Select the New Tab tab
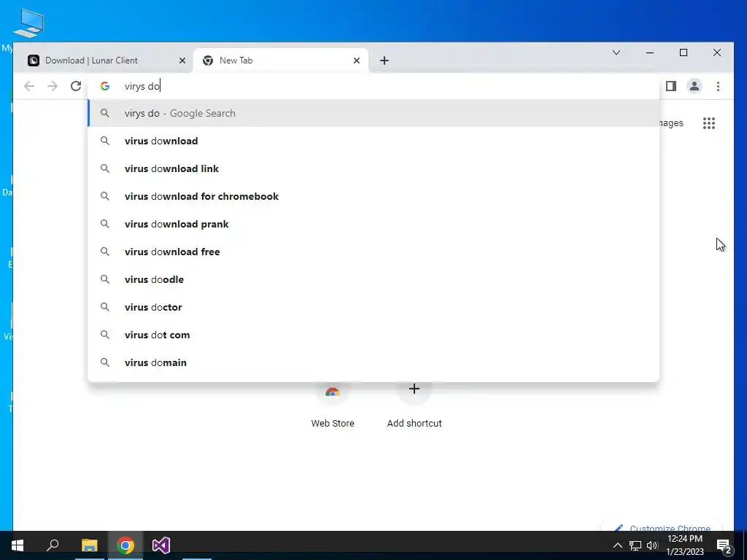Image resolution: width=747 pixels, height=560 pixels. pos(281,61)
